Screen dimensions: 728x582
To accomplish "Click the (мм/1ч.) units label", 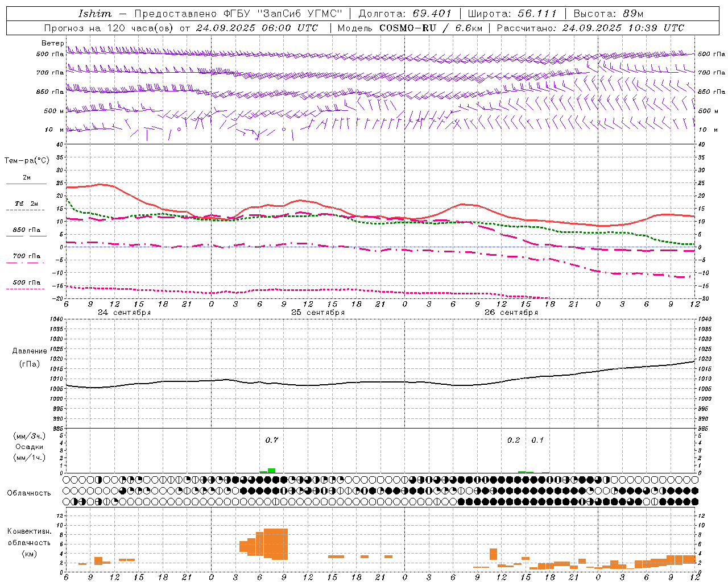I will tap(29, 458).
